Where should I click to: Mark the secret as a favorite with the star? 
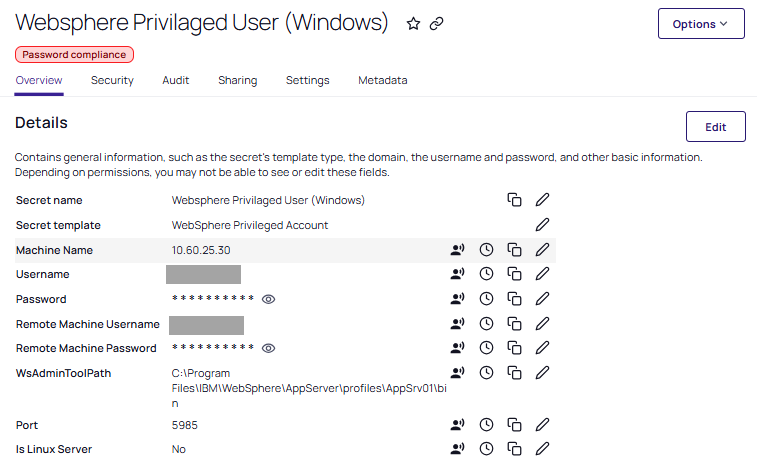[413, 23]
